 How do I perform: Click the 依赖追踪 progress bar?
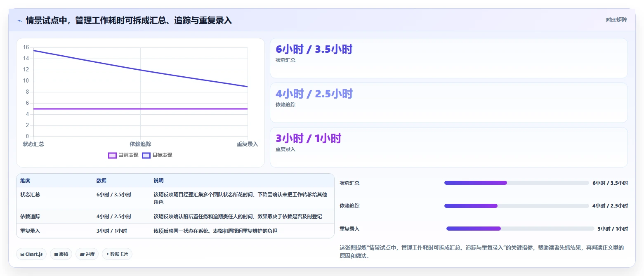coord(517,205)
